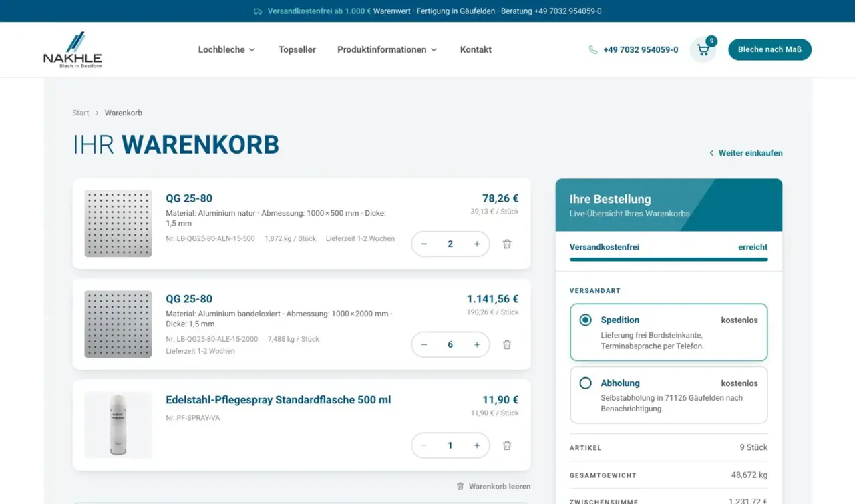Delete the Edelstahl-Pflegespray item from cart
Image resolution: width=855 pixels, height=504 pixels.
[507, 446]
